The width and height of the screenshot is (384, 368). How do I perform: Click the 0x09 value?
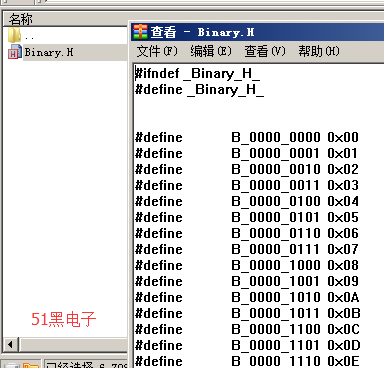point(343,281)
